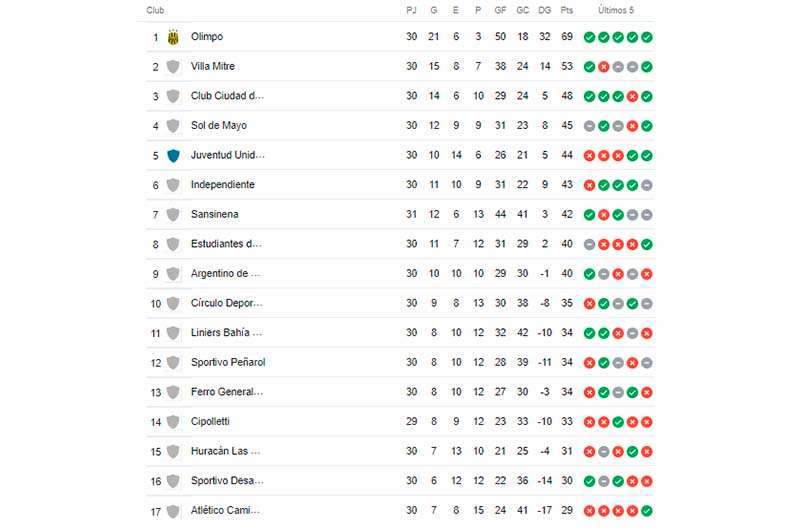Select the Independiente team name
This screenshot has height=530, width=800.
222,185
